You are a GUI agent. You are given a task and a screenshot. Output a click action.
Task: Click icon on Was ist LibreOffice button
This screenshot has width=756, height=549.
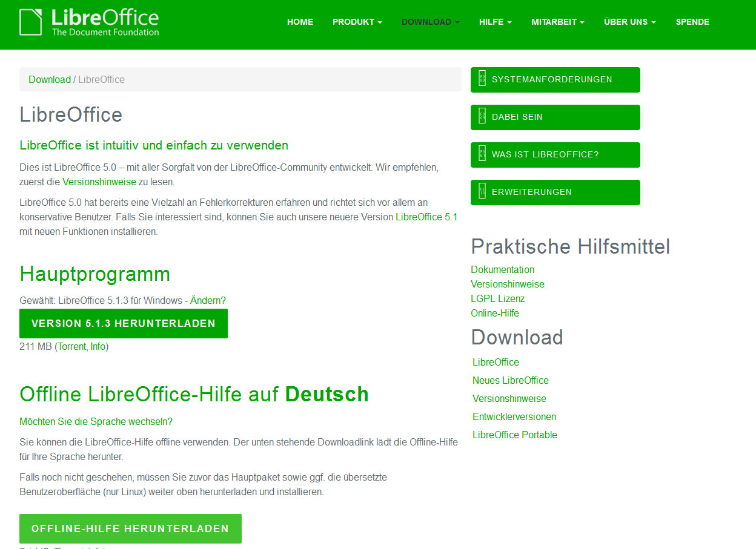[482, 154]
